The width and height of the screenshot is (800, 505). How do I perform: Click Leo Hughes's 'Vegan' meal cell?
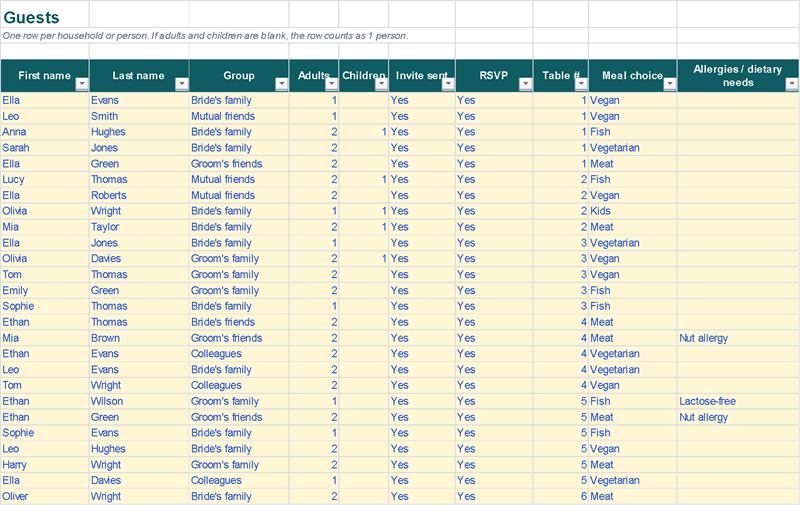pos(633,449)
